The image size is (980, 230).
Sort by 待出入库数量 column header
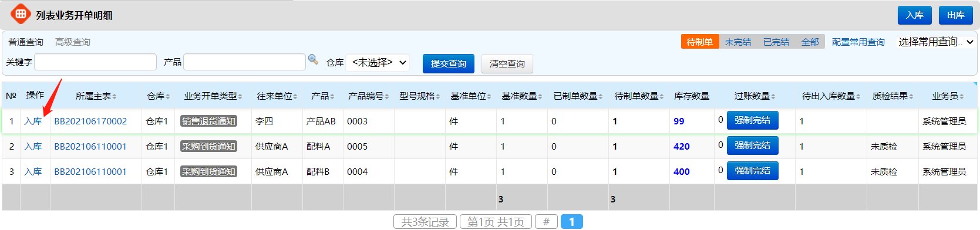[x=831, y=96]
